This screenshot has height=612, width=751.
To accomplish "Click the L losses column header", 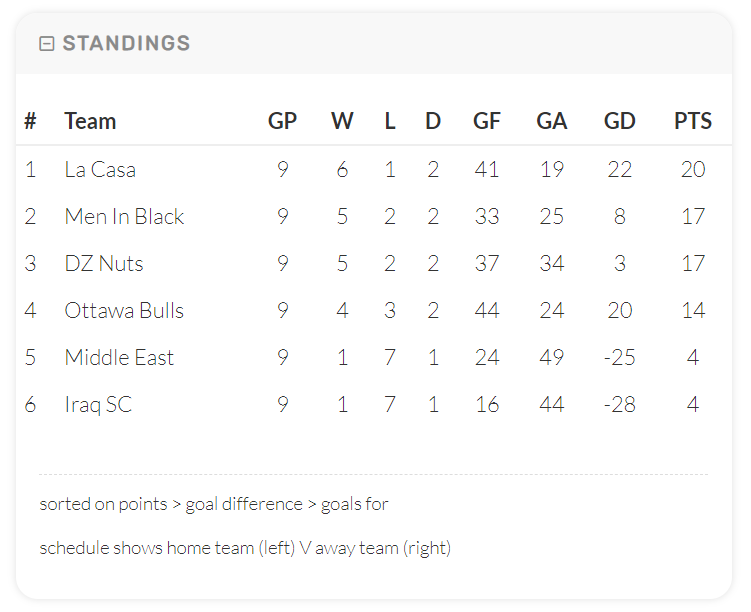I will coord(390,122).
